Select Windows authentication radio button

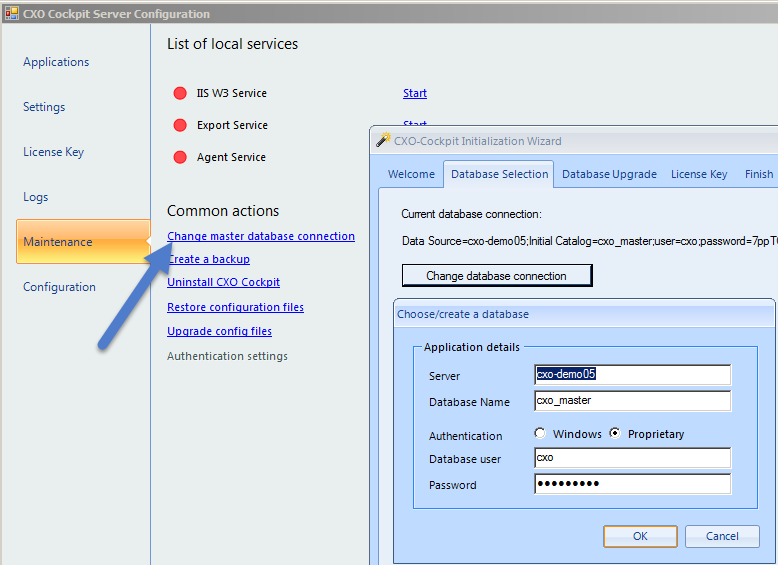[540, 433]
